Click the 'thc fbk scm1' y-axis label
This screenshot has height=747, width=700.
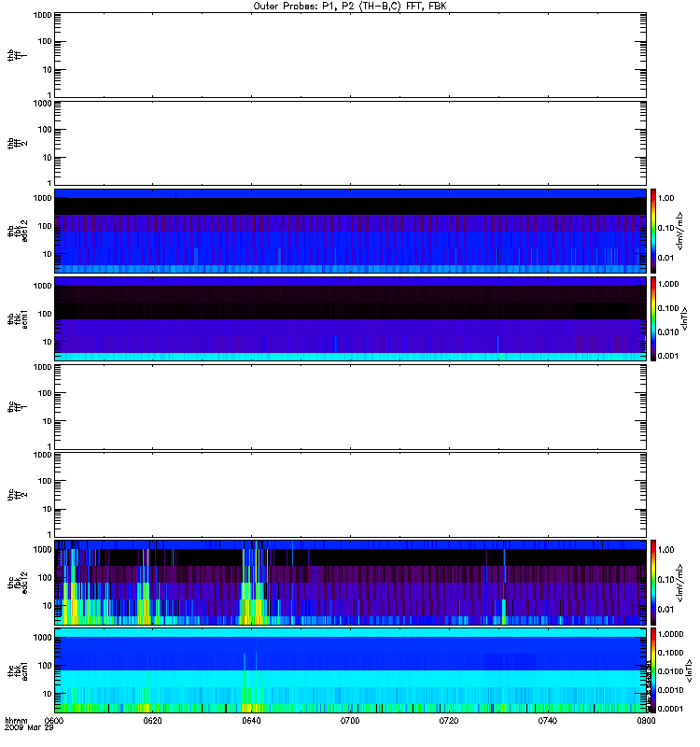18,670
